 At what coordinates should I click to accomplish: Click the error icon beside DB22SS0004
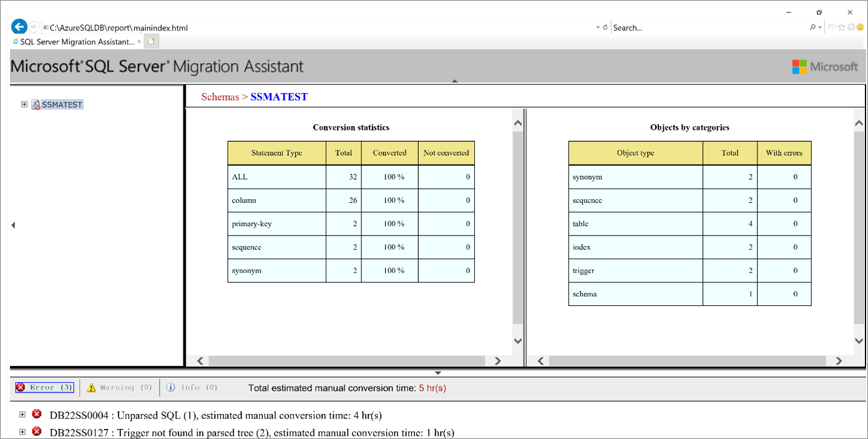click(36, 413)
